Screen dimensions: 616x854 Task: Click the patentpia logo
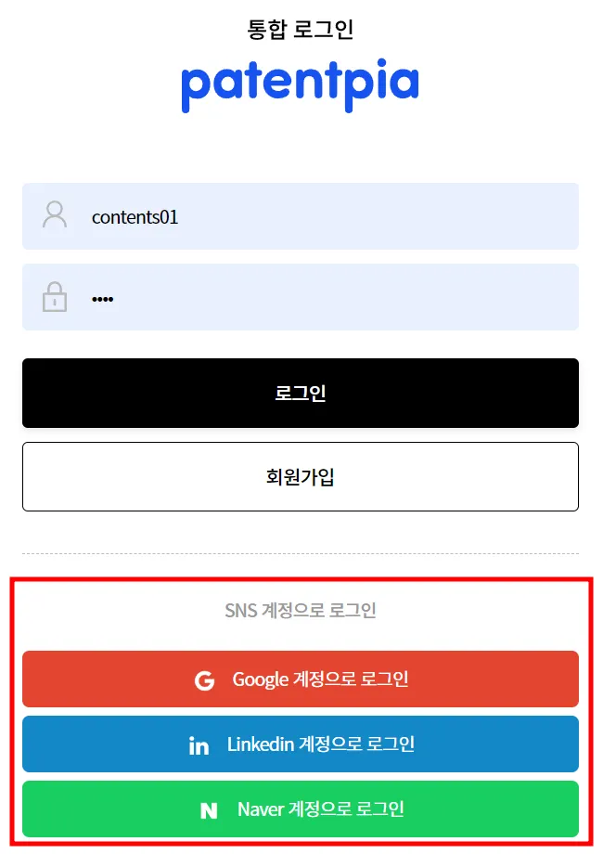tap(300, 85)
